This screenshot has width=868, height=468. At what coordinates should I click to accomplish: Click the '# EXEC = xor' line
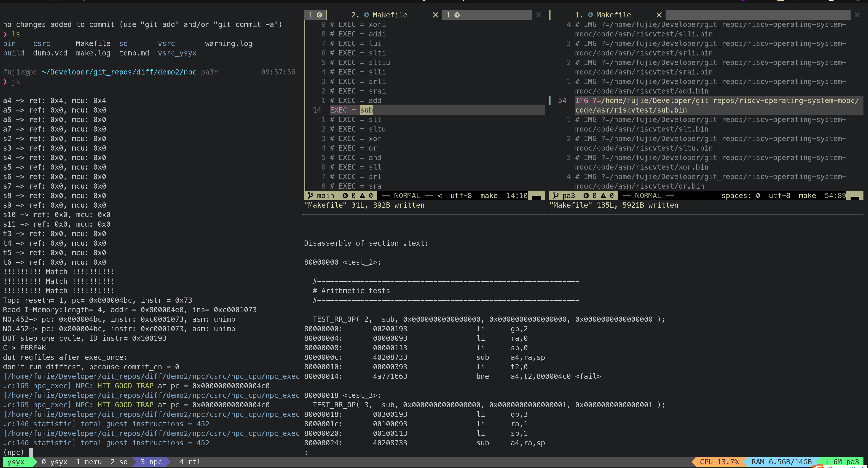pyautogui.click(x=356, y=139)
